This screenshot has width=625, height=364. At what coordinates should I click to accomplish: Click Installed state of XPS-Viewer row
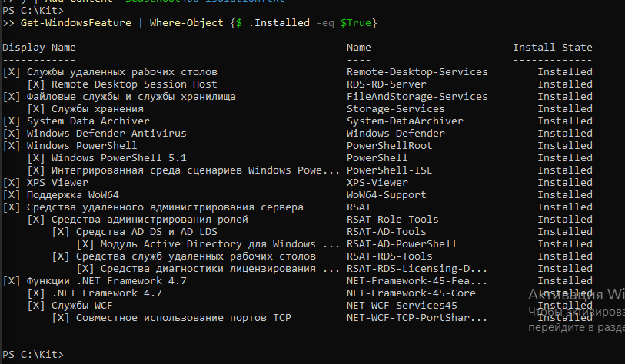click(565, 183)
